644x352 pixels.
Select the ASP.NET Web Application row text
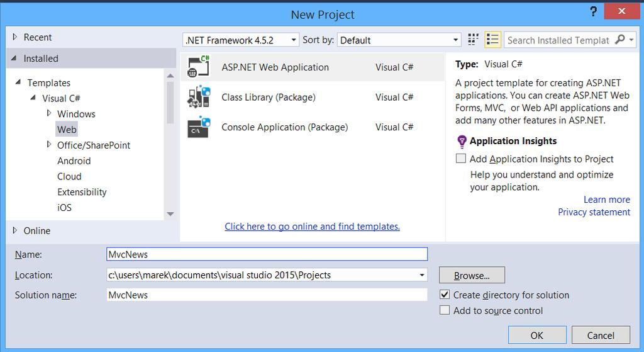click(275, 67)
